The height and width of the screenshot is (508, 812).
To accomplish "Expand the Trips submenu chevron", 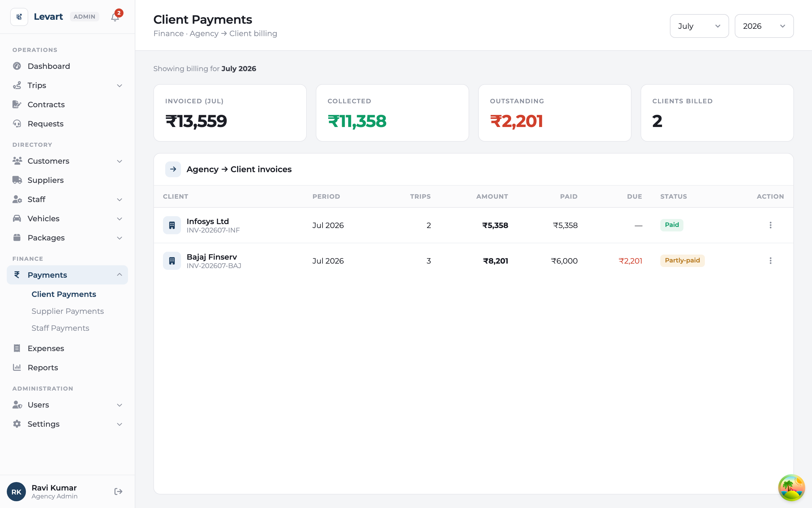I will pos(120,86).
